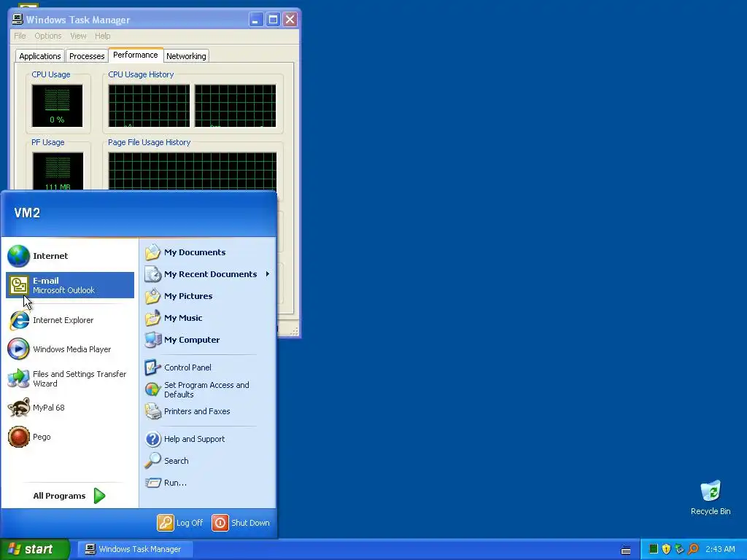Click the yellow security shield tray icon
Viewport: 747px width, 560px height.
[x=666, y=549]
